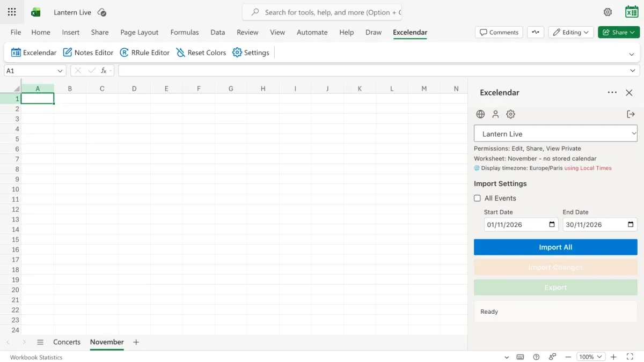Open the RRule Editor
The height and width of the screenshot is (362, 644).
144,53
